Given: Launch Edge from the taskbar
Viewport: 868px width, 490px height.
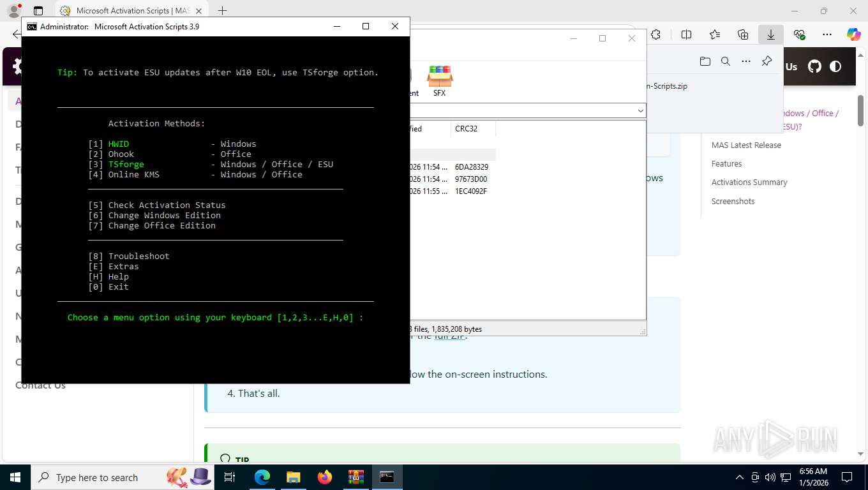Looking at the screenshot, I should (x=262, y=477).
